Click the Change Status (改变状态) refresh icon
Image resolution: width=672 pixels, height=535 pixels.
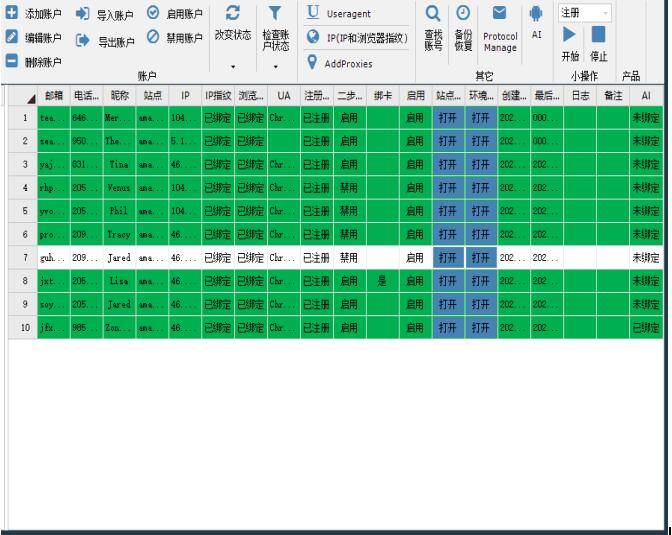click(x=232, y=13)
